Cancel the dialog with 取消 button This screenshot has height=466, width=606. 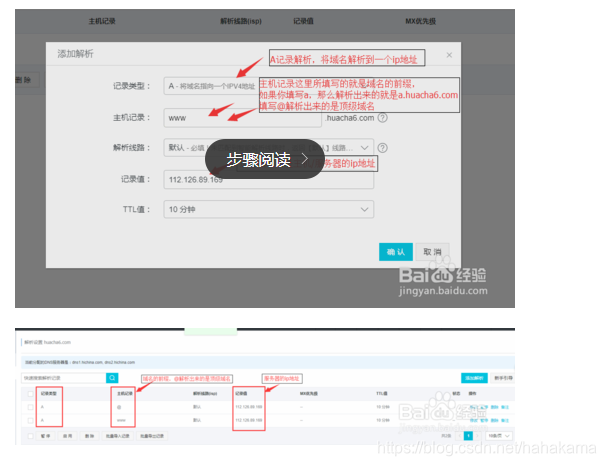(432, 252)
